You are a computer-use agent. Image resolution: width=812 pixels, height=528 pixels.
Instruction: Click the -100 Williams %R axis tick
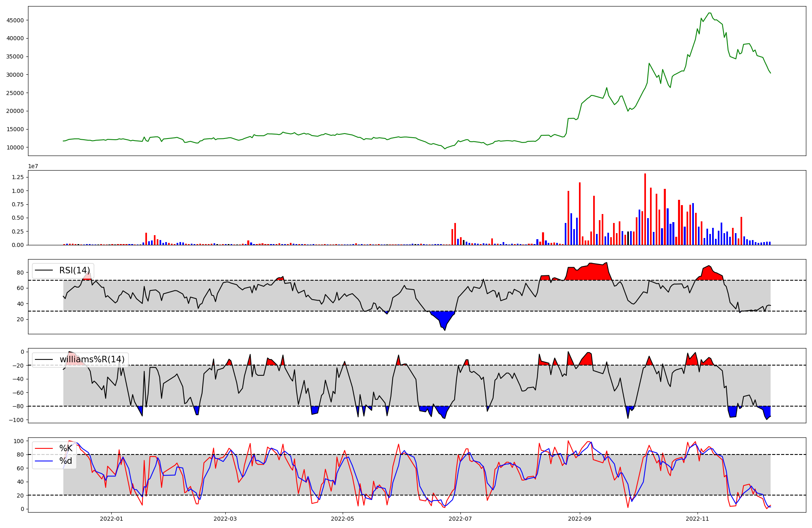tap(15, 420)
